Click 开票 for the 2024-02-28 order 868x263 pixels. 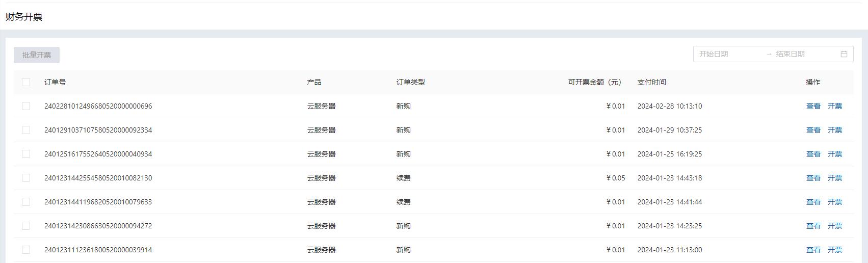pos(834,106)
